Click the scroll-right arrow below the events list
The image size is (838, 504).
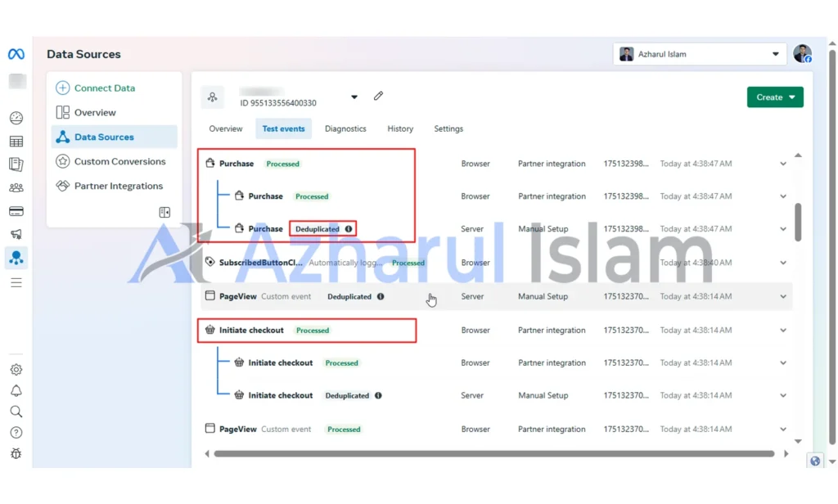pyautogui.click(x=786, y=454)
